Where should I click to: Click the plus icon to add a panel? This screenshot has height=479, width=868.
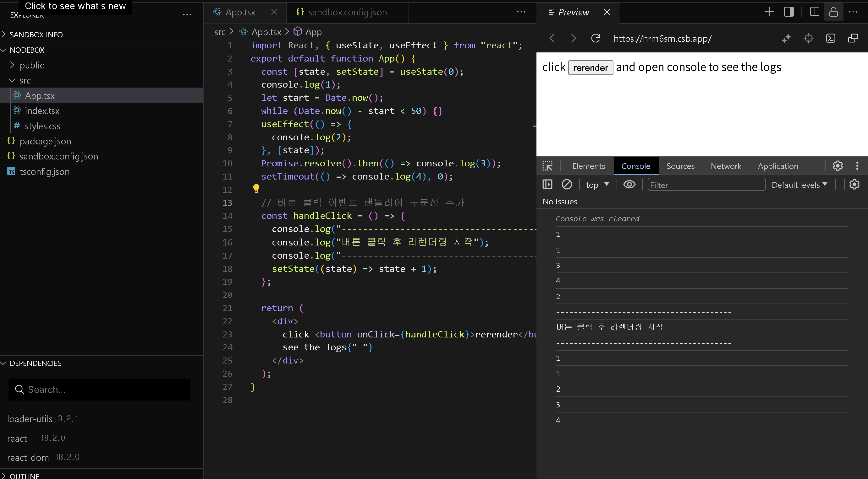click(x=769, y=12)
